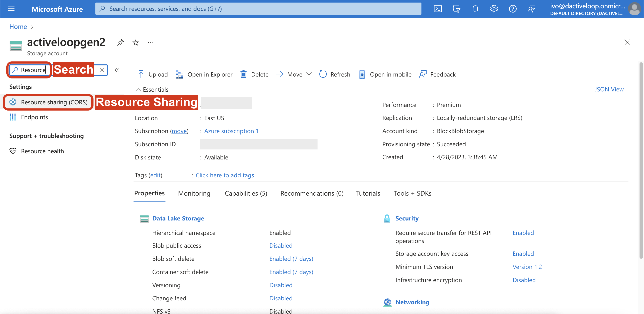The width and height of the screenshot is (644, 314).
Task: Open the Capabilities (5) tab
Action: coord(246,193)
